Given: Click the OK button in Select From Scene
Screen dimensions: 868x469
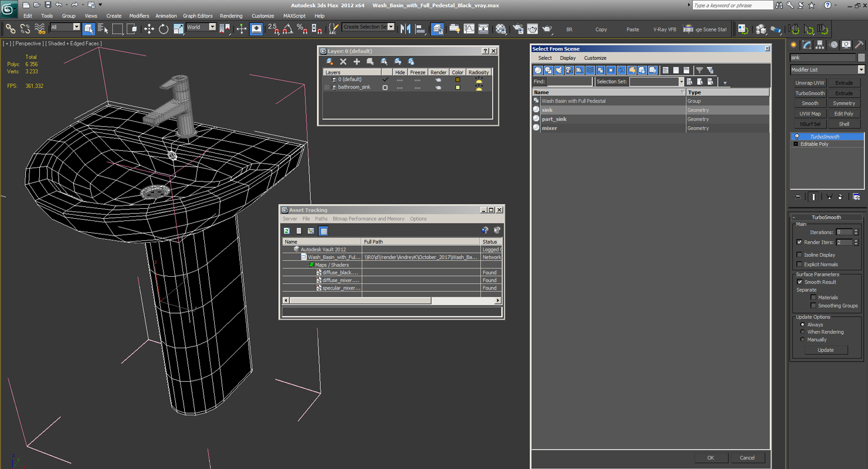Looking at the screenshot, I should pyautogui.click(x=711, y=458).
